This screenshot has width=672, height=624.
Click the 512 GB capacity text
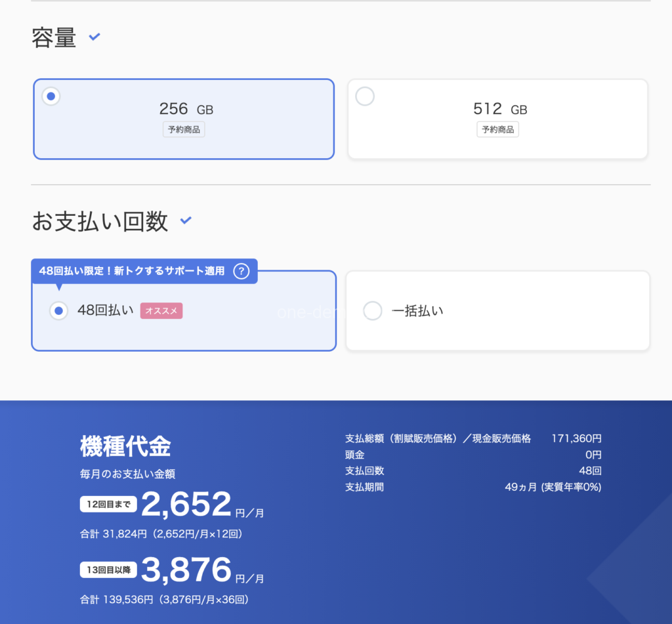(499, 109)
